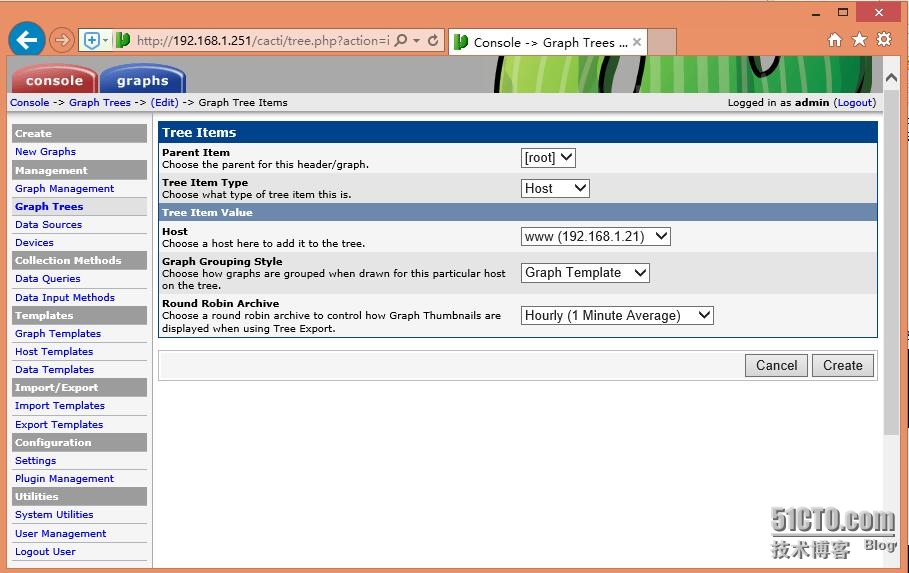Viewport: 909px width, 573px height.
Task: Click the Cancel button
Action: (776, 365)
